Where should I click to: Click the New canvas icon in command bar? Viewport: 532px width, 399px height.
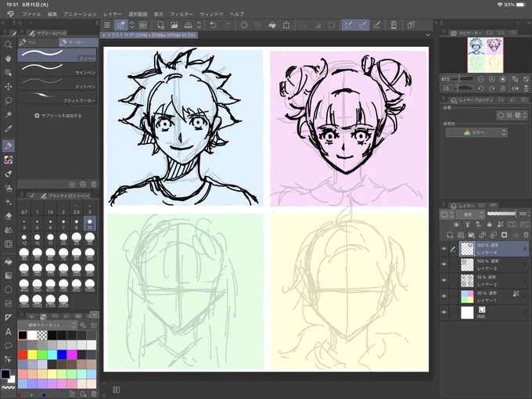point(160,25)
